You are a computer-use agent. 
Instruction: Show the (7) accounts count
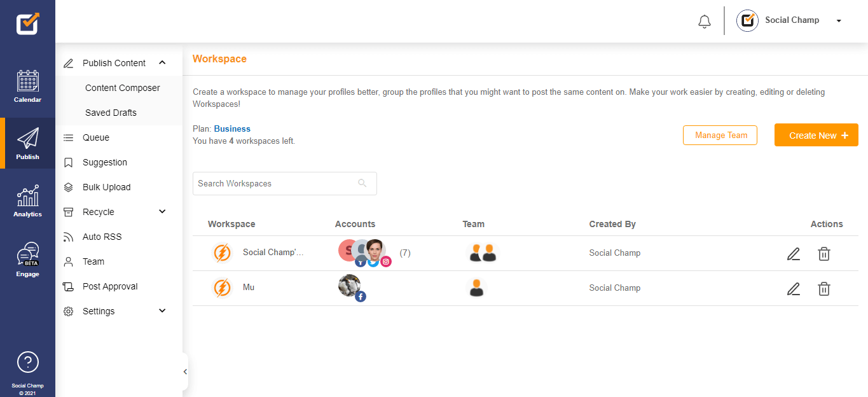click(405, 253)
